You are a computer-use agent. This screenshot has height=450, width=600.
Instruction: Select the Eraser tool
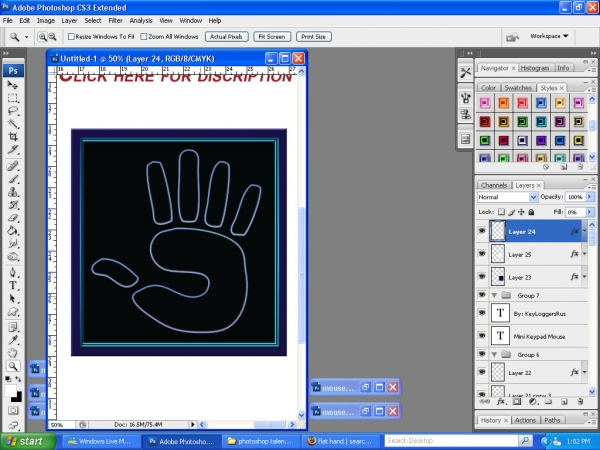pos(13,218)
